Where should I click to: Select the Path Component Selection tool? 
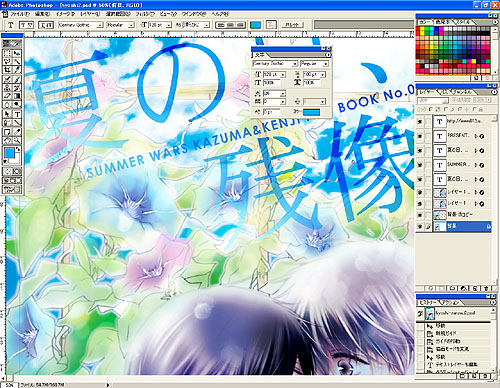tap(7, 114)
